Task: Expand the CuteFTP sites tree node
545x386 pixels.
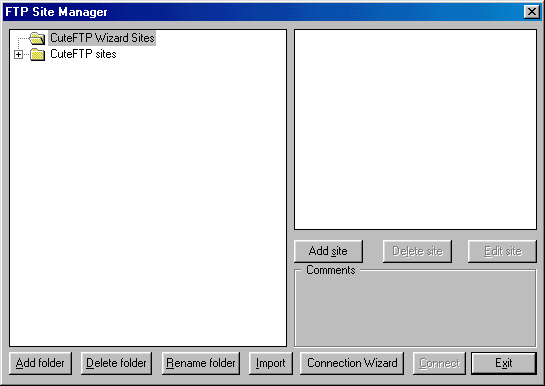Action: click(18, 55)
